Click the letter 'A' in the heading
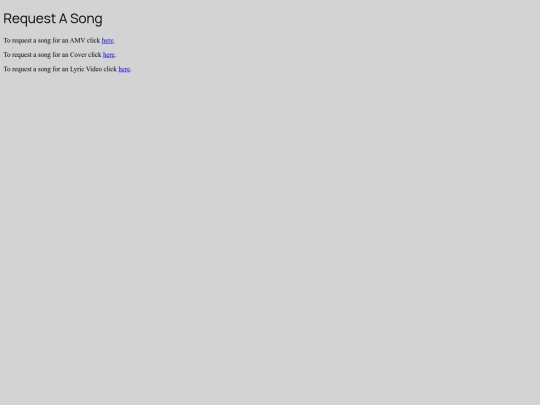540x405 pixels. [x=63, y=19]
